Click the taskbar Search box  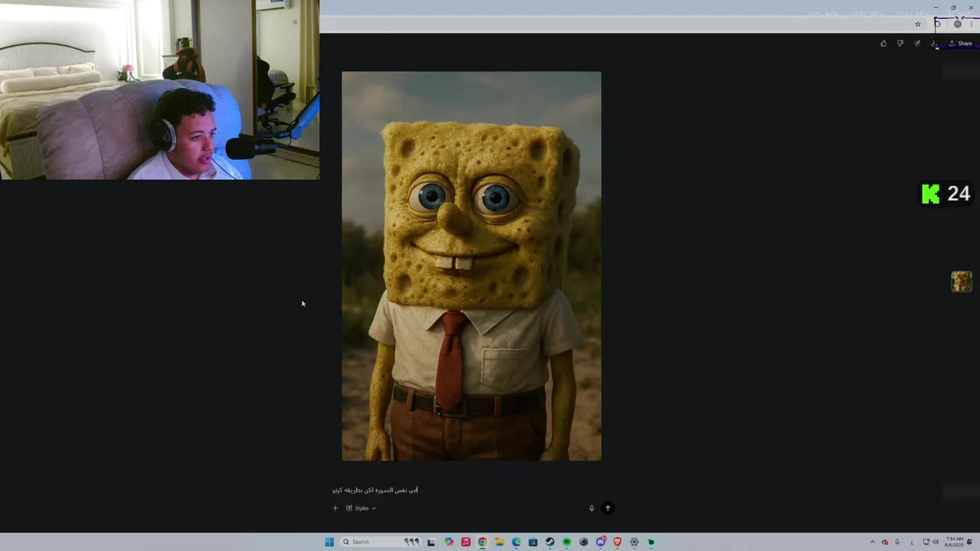tap(381, 542)
